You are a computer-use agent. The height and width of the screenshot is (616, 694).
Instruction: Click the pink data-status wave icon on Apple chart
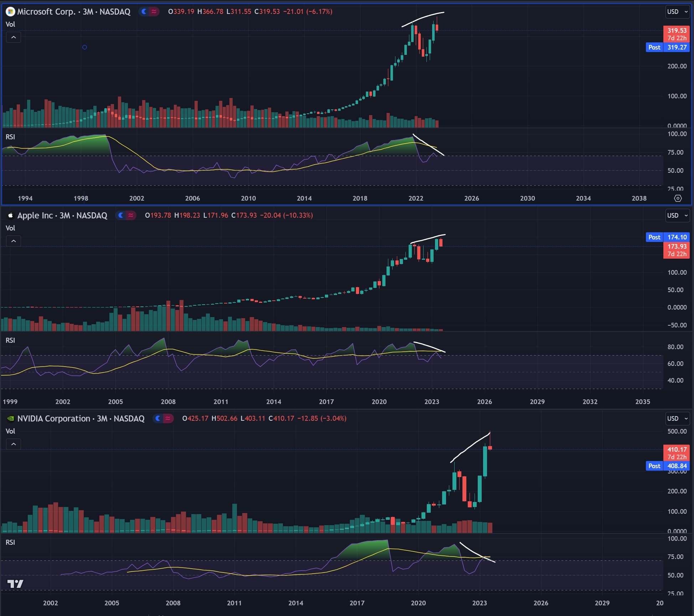pos(131,216)
